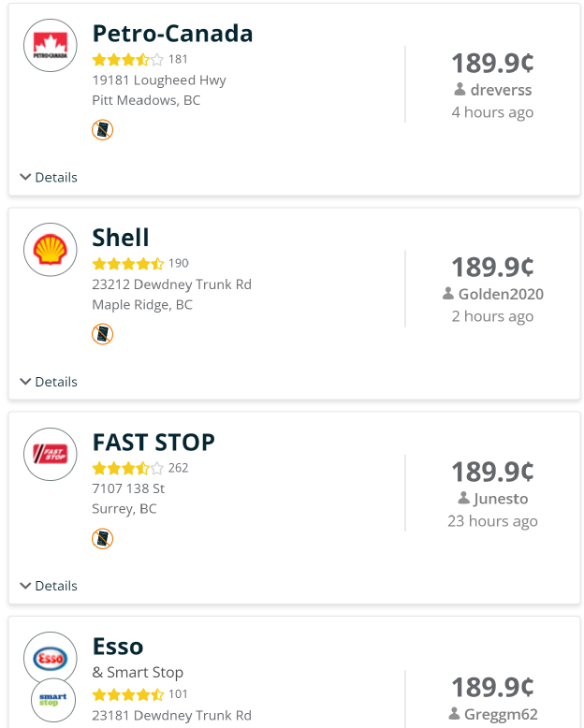Viewport: 584px width, 728px height.
Task: Expand Details for Petro-Canada station
Action: point(49,178)
